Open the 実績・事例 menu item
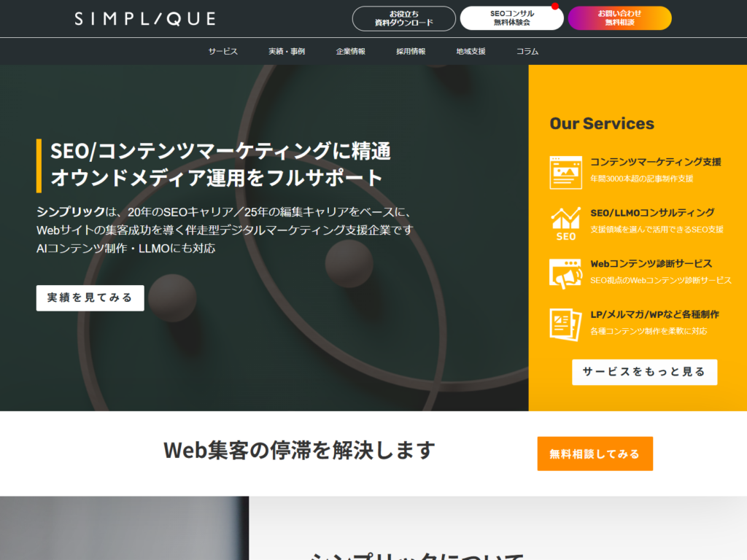This screenshot has height=560, width=747. [287, 51]
